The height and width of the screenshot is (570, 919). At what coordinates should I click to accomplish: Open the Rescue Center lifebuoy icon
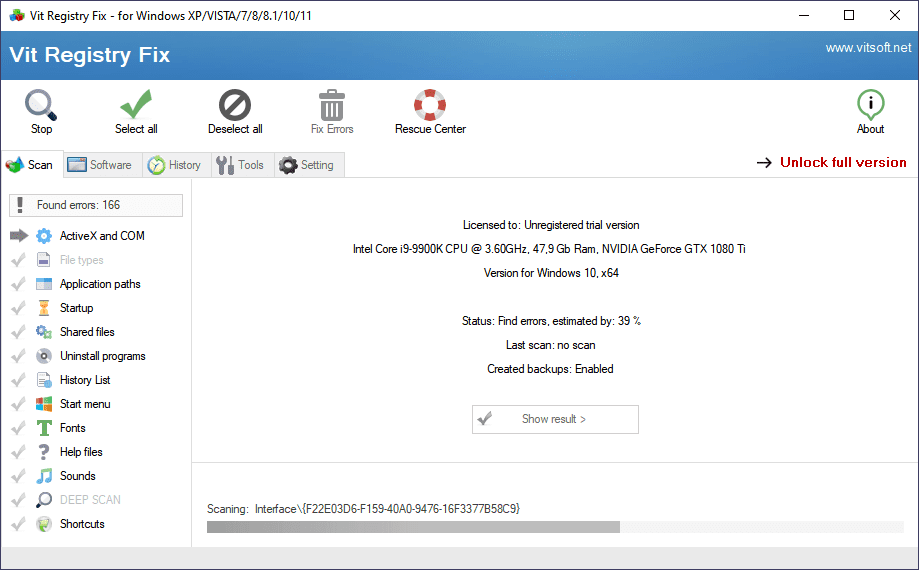[x=430, y=105]
